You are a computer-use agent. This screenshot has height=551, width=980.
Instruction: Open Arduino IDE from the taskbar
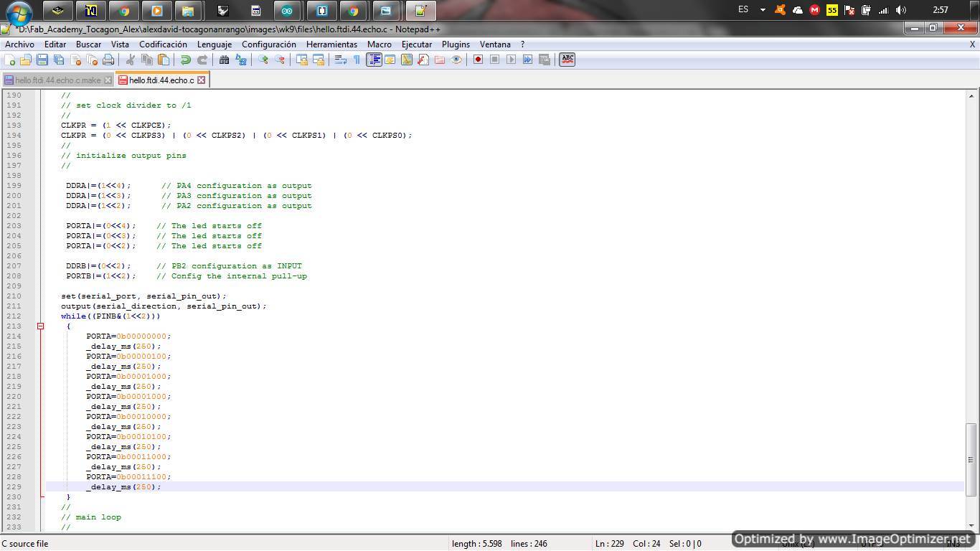pos(287,11)
